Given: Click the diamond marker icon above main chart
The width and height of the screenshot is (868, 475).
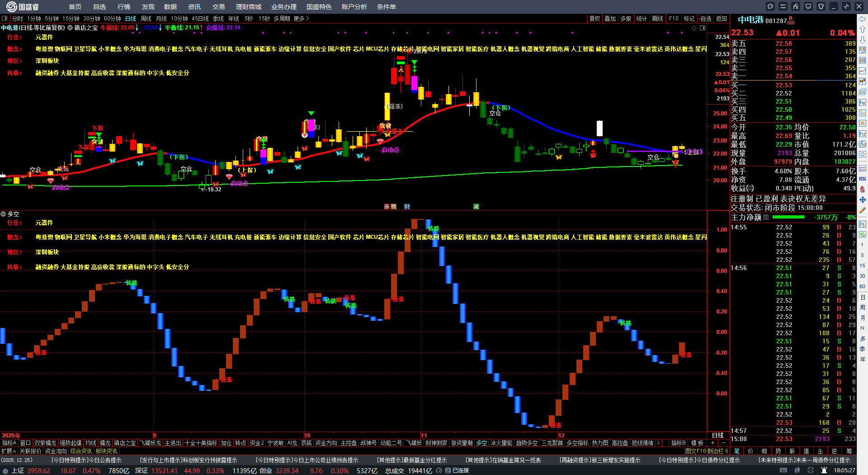Looking at the screenshot, I should [x=694, y=28].
